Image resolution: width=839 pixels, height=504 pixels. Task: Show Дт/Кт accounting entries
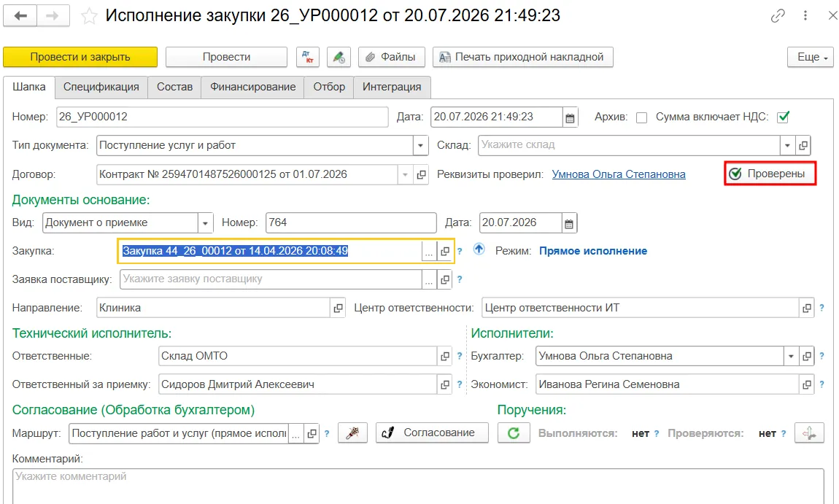click(308, 57)
